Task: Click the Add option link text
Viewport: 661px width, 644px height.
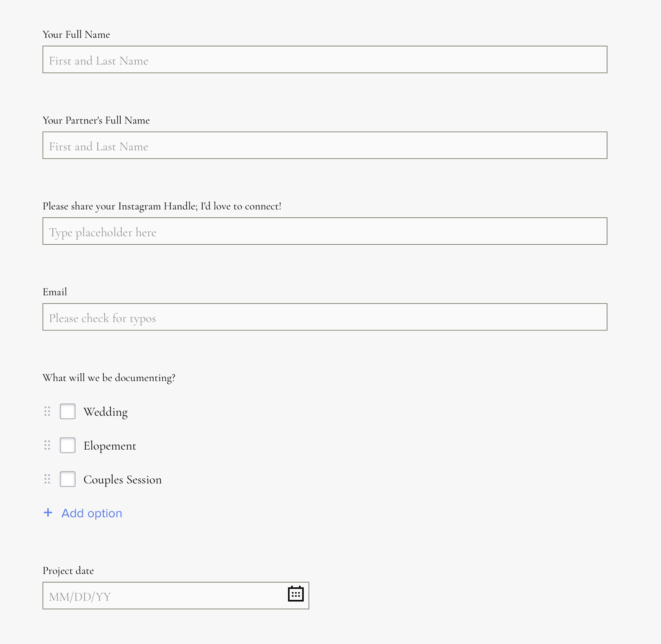Action: [92, 513]
